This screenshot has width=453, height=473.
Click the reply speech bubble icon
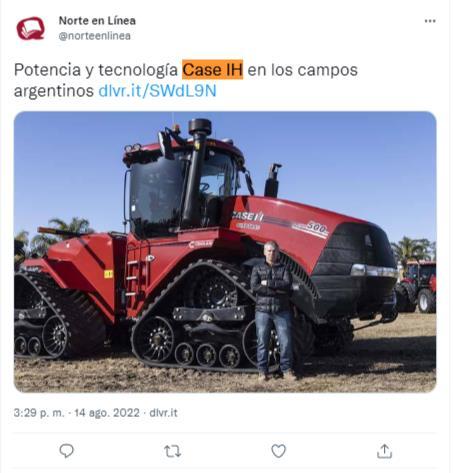66,451
